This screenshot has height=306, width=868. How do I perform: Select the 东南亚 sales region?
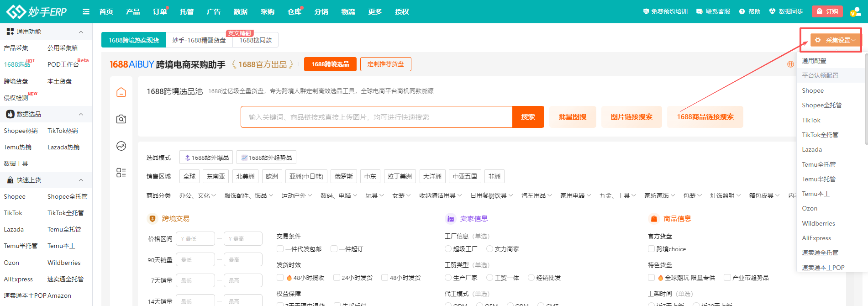click(216, 176)
